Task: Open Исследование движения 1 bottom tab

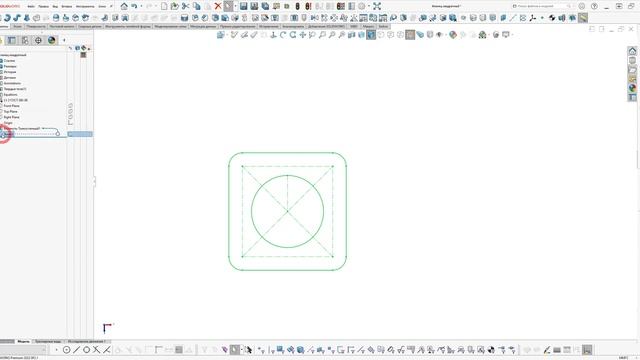Action: tap(87, 342)
